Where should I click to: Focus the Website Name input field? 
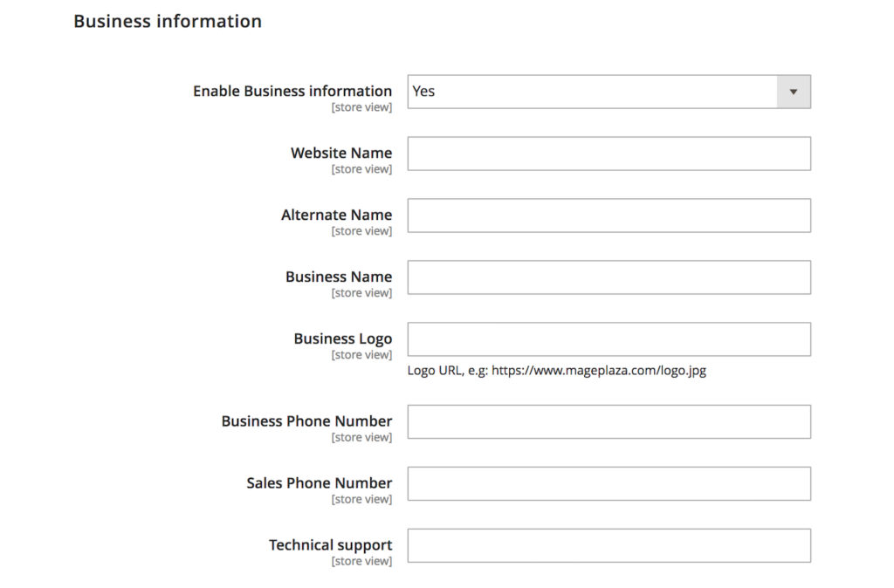609,154
